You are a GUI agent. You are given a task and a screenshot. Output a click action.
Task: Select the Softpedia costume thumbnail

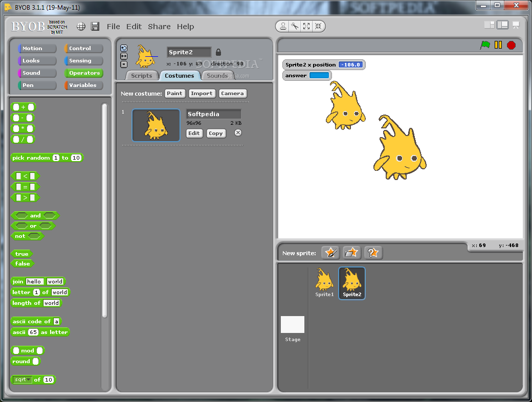coord(156,125)
